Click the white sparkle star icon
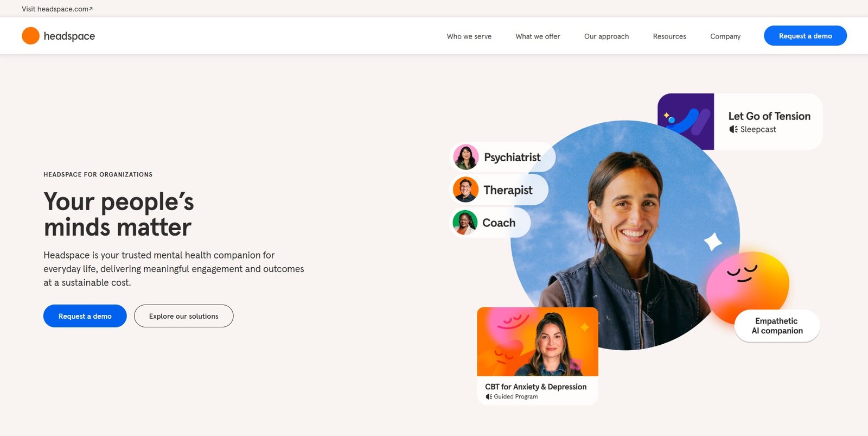 713,241
